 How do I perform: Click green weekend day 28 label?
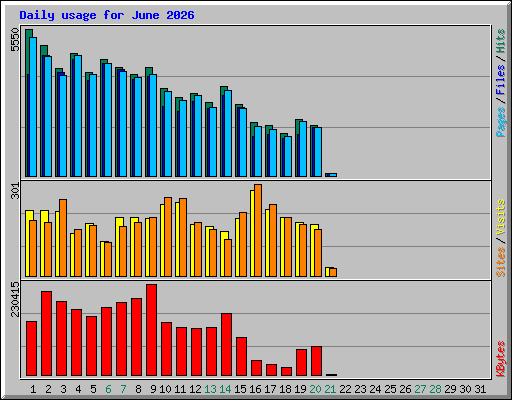tap(435, 389)
